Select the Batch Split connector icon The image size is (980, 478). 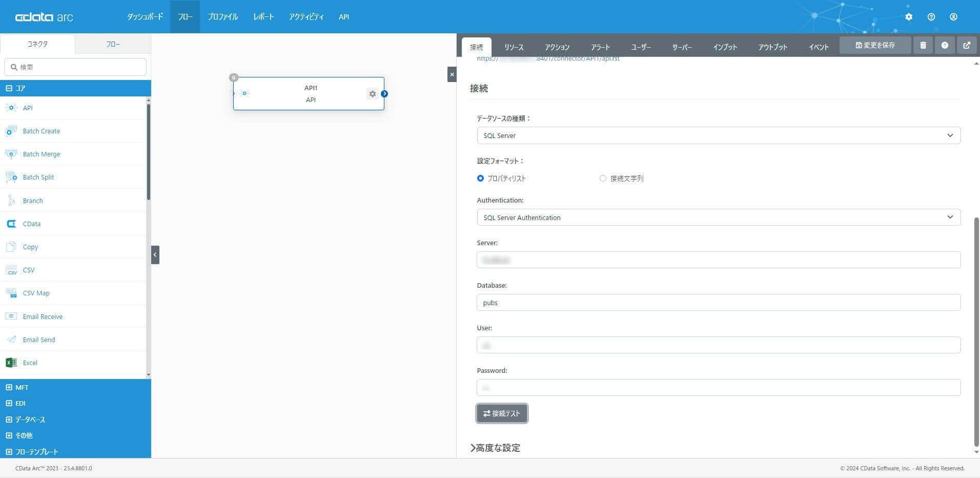pyautogui.click(x=11, y=177)
